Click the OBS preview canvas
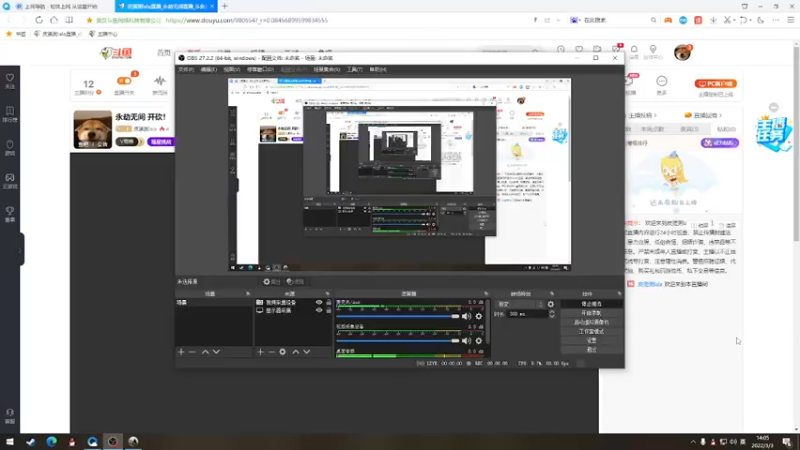The width and height of the screenshot is (800, 450). [399, 174]
